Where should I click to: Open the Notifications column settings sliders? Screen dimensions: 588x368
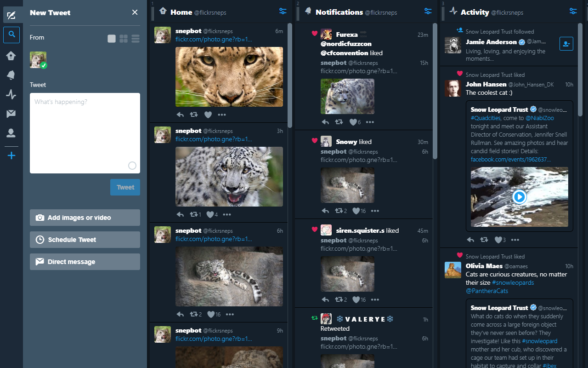pyautogui.click(x=428, y=11)
